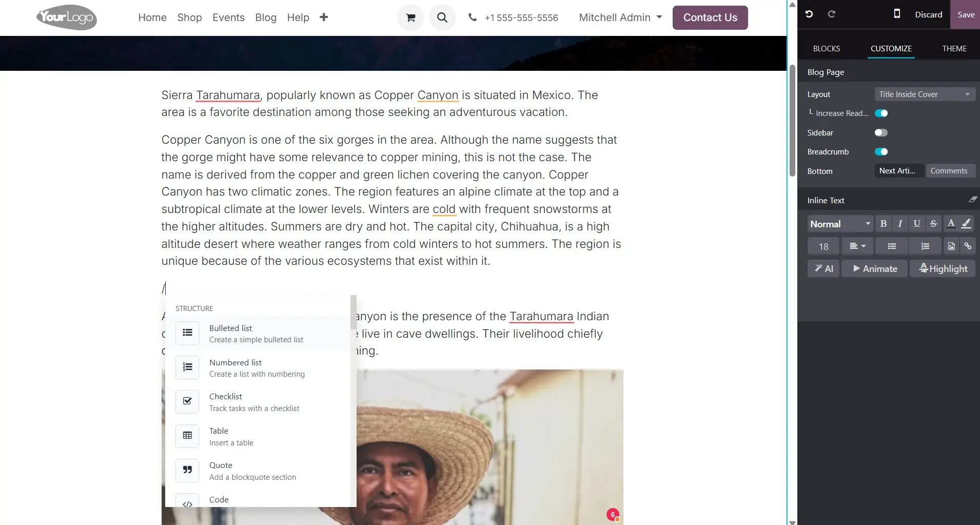
Task: Redo edit in editor toolbar
Action: click(x=832, y=14)
